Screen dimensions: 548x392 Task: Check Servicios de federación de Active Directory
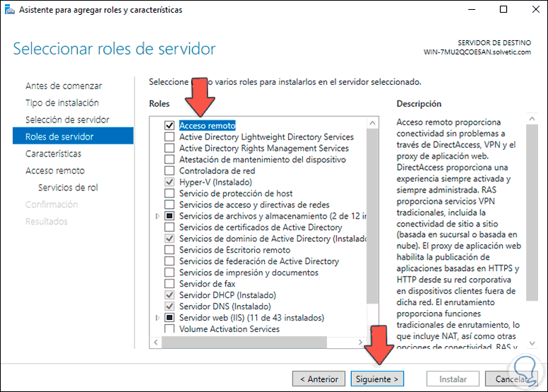pyautogui.click(x=169, y=261)
